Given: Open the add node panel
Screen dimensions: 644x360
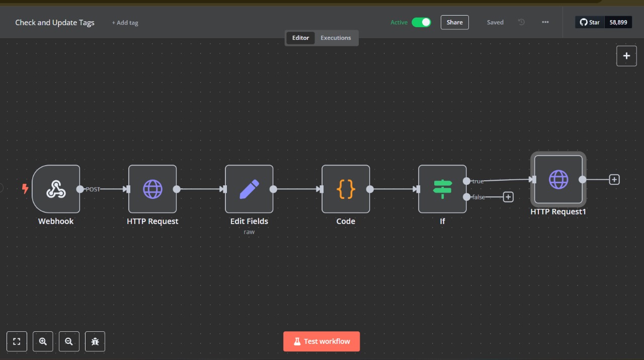Looking at the screenshot, I should coord(626,55).
